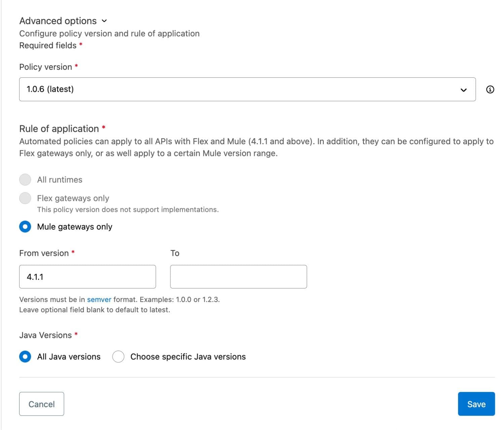Open the semver format documentation link
Image resolution: width=504 pixels, height=430 pixels.
click(99, 299)
